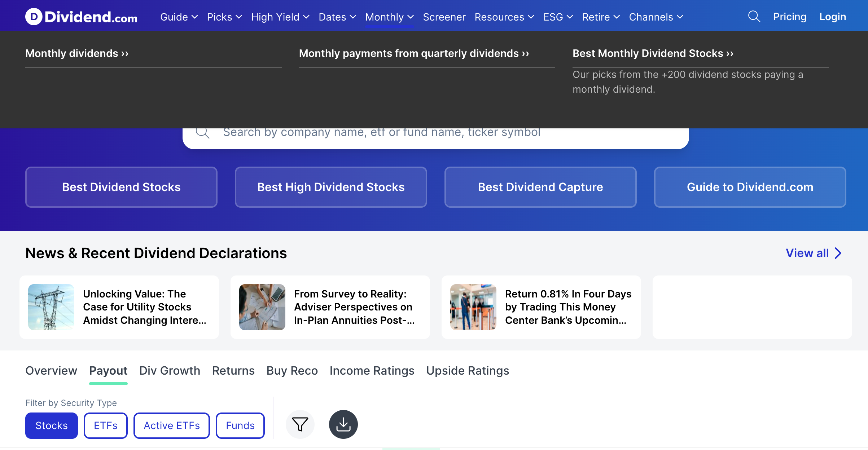Screen dimensions: 868x450
Task: Expand the High Yield dropdown menu
Action: [x=280, y=17]
